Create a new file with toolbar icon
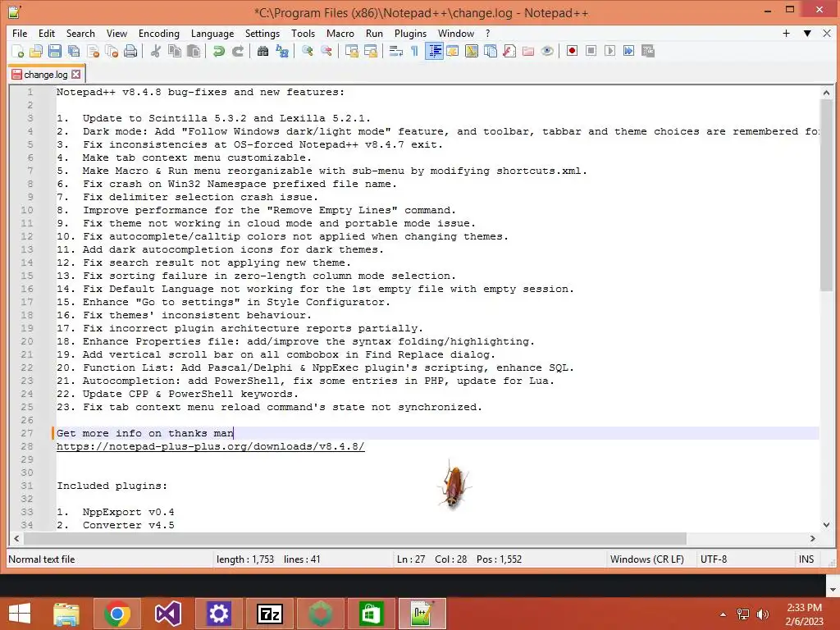 point(17,51)
